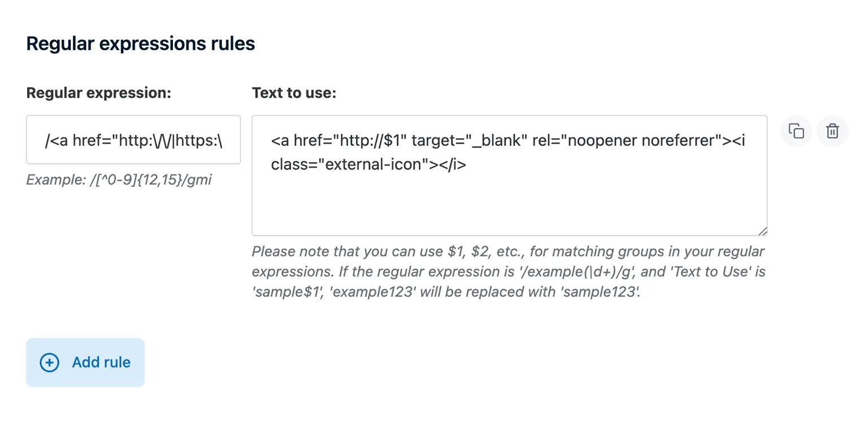Screen dimensions: 868x433
Task: Select the copy icon next to the rule row
Action: point(796,131)
